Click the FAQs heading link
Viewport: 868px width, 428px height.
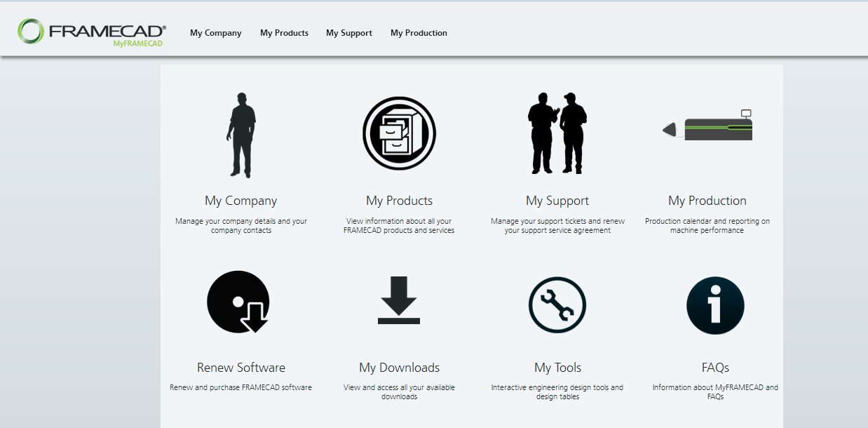[715, 367]
